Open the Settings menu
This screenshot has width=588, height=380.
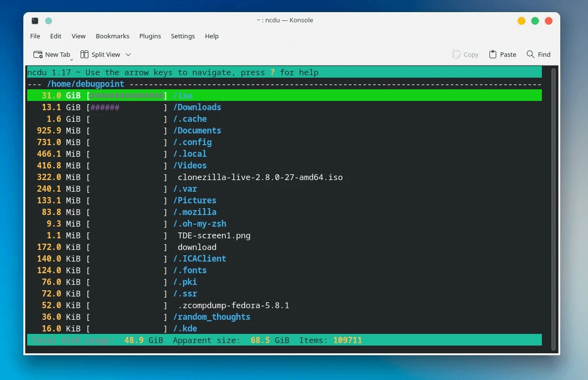tap(183, 36)
